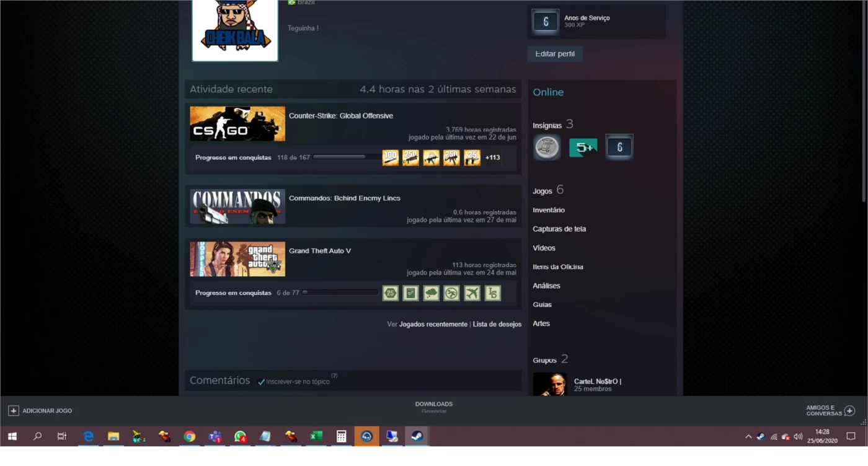Open the Vídeos section

(x=544, y=248)
